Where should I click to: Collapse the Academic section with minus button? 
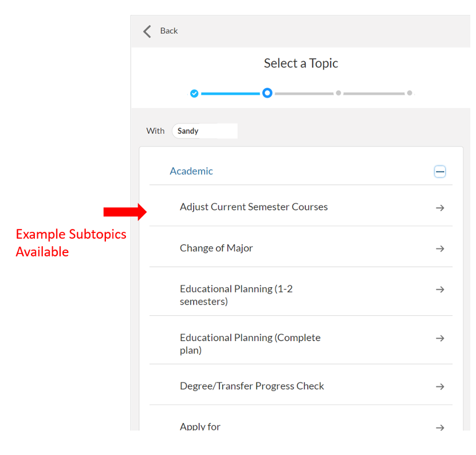tap(440, 171)
